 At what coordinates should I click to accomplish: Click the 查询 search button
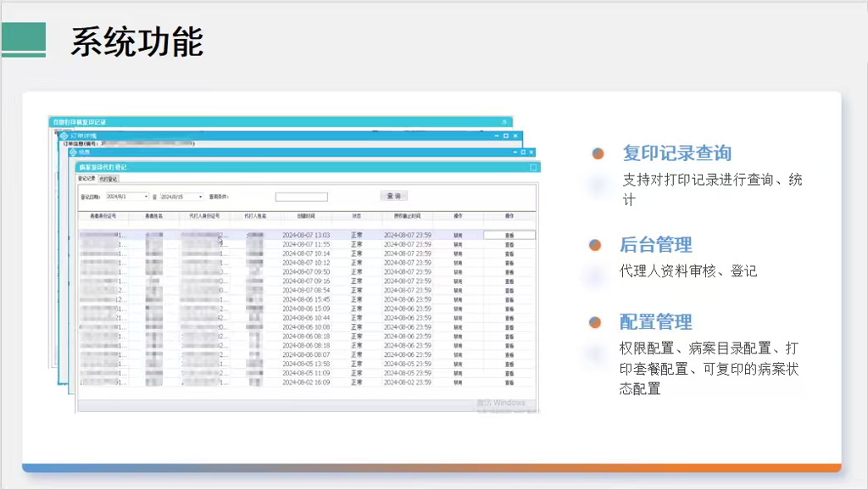tap(393, 196)
